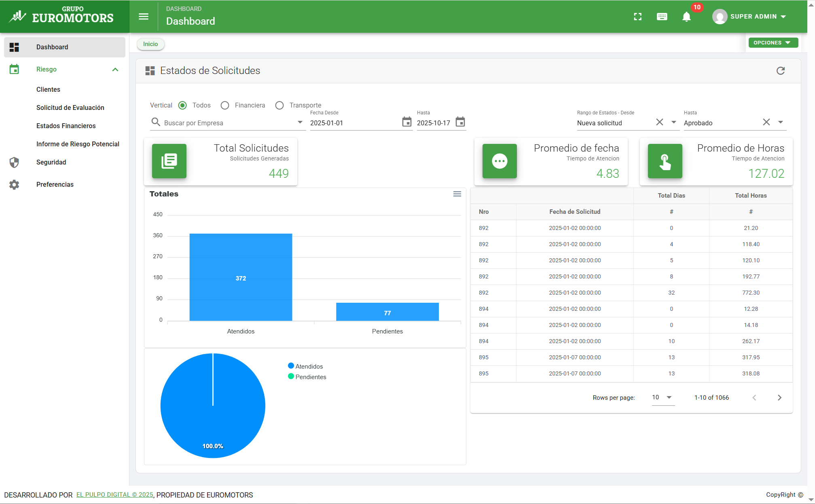
Task: Expand the Buscar por Empresa dropdown
Action: (300, 122)
